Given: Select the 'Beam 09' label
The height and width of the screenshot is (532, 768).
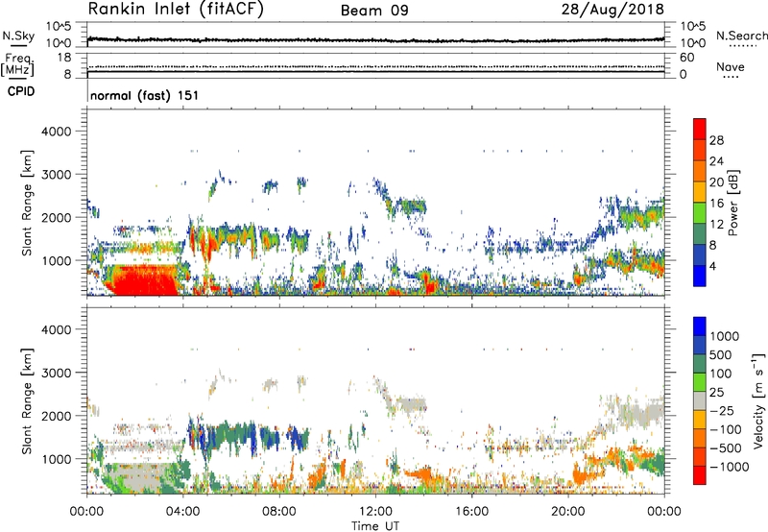Looking at the screenshot, I should coord(374,11).
